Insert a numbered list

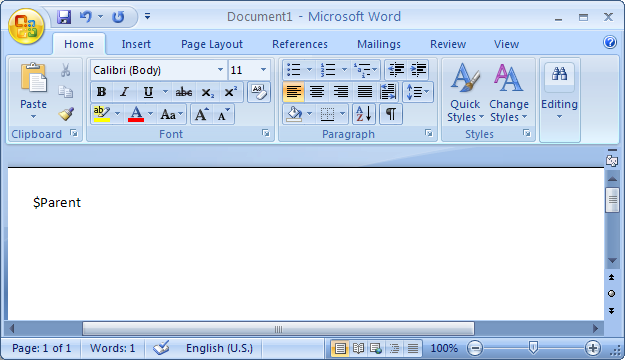(x=328, y=70)
